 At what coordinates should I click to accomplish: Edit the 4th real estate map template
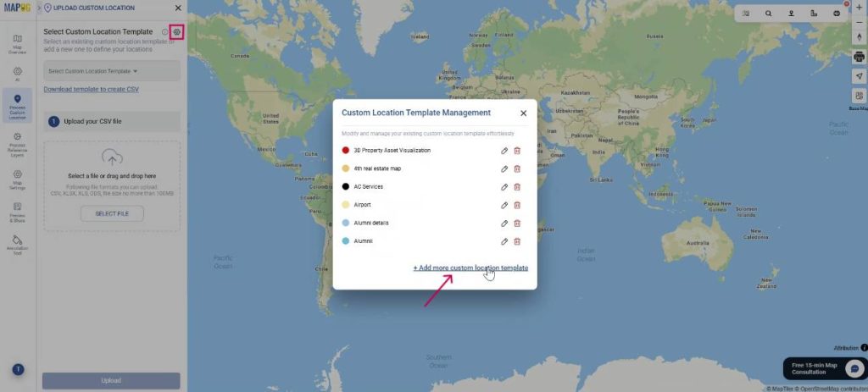[504, 168]
